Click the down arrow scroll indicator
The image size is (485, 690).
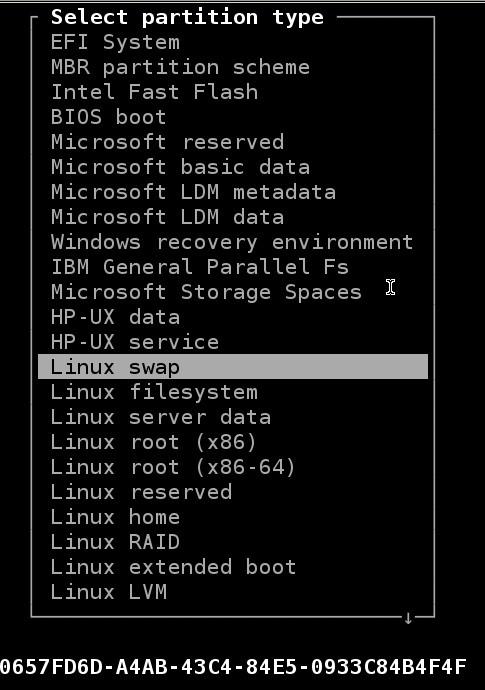pos(408,618)
